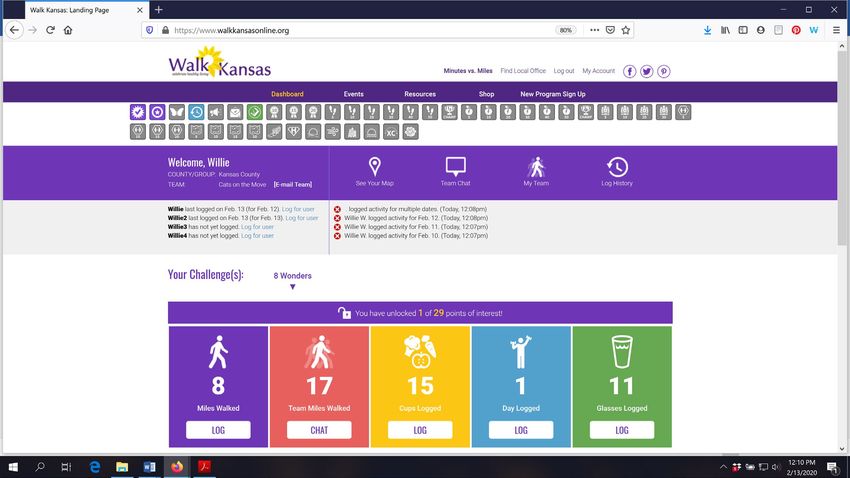Image resolution: width=850 pixels, height=478 pixels.
Task: Open the page actions three-dot menu
Action: tap(595, 30)
